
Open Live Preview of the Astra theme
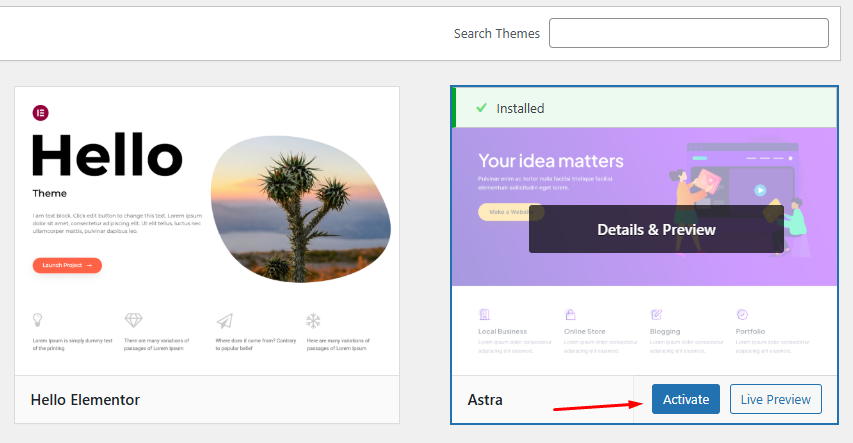(775, 399)
